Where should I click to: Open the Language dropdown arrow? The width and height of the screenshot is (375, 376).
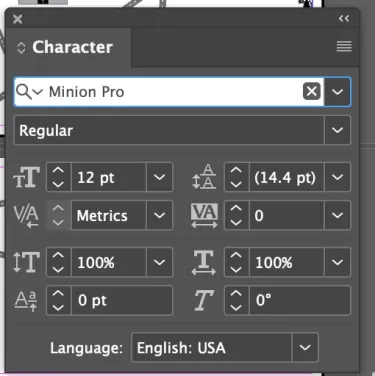point(305,348)
